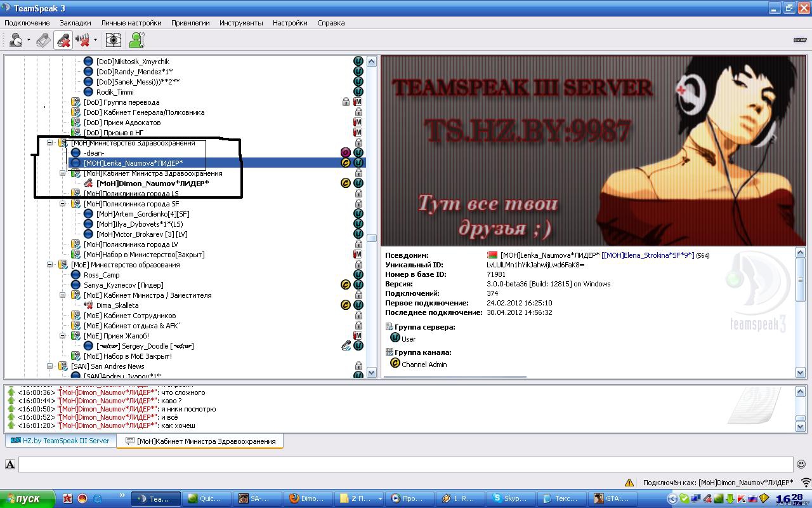Viewport: 812px width, 508px height.
Task: Toggle the mute microphone button
Action: (x=63, y=40)
